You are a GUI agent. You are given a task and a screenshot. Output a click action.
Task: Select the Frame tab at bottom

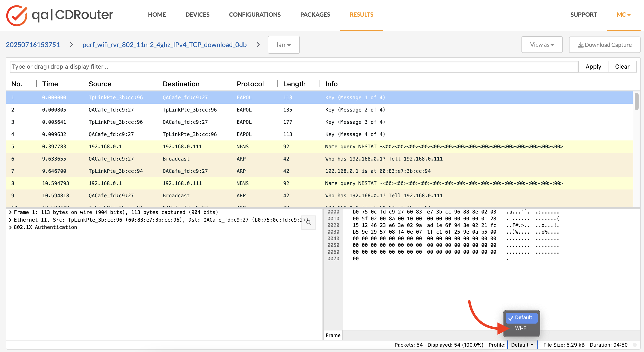click(x=333, y=335)
